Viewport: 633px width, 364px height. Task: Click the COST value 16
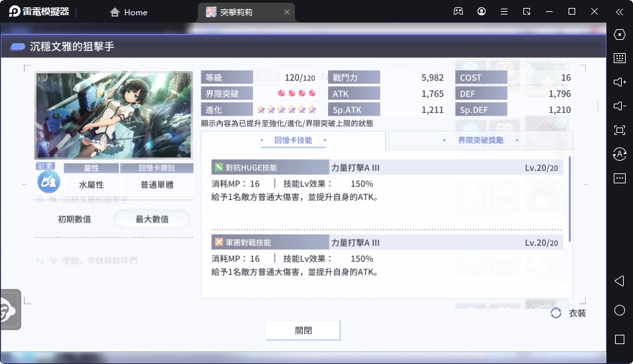[566, 78]
